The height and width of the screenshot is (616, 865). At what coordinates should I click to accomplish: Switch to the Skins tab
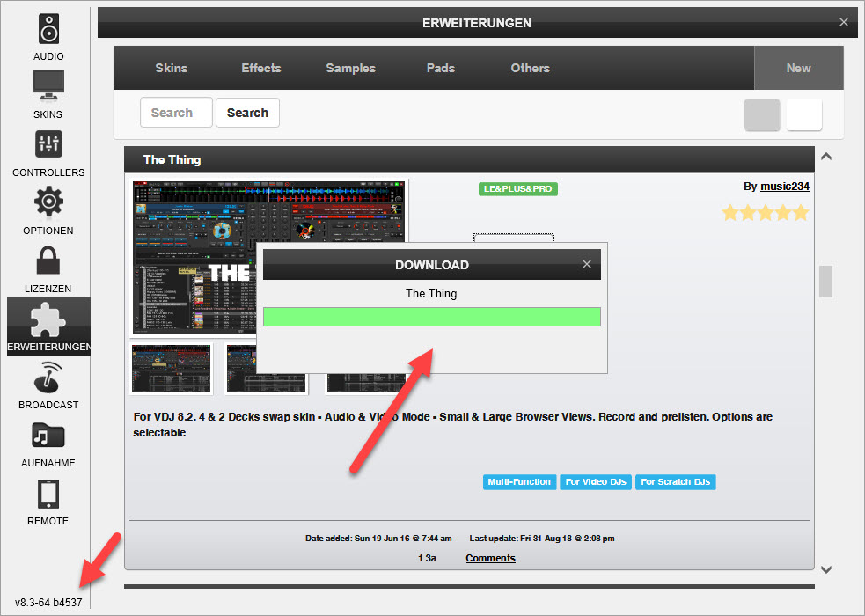tap(171, 68)
